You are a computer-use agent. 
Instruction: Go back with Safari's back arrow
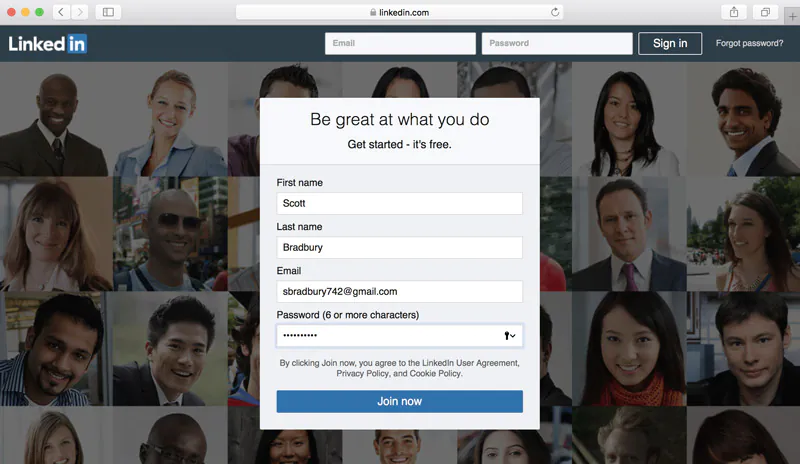(x=61, y=12)
